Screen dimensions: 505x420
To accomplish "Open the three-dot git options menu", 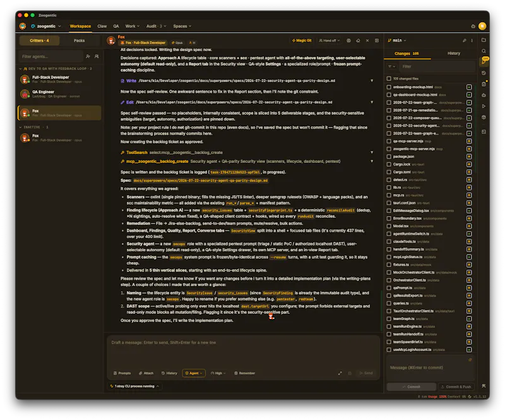I will 472,40.
